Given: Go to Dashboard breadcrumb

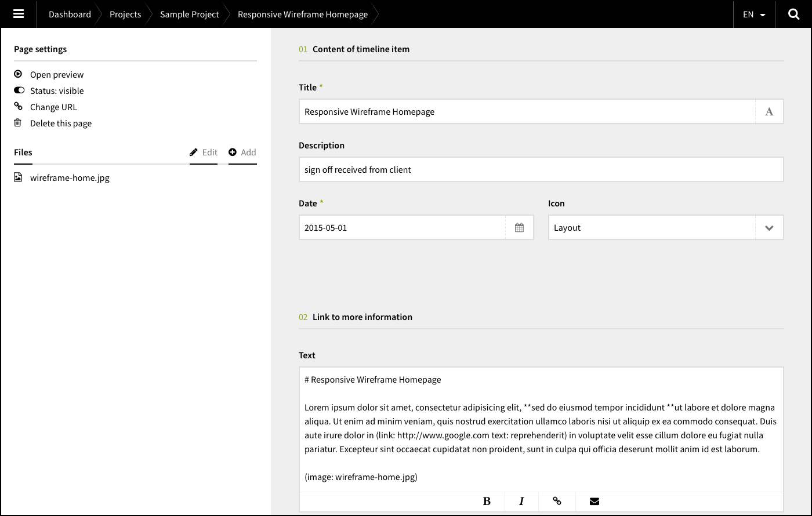Looking at the screenshot, I should pos(70,14).
